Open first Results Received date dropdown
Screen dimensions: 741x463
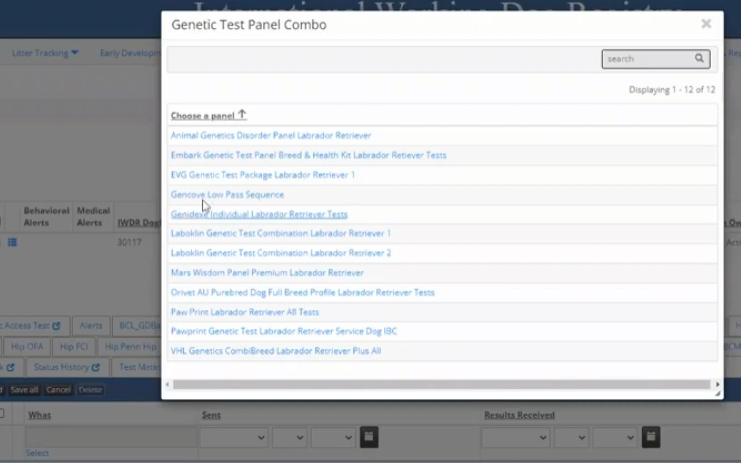click(x=516, y=437)
